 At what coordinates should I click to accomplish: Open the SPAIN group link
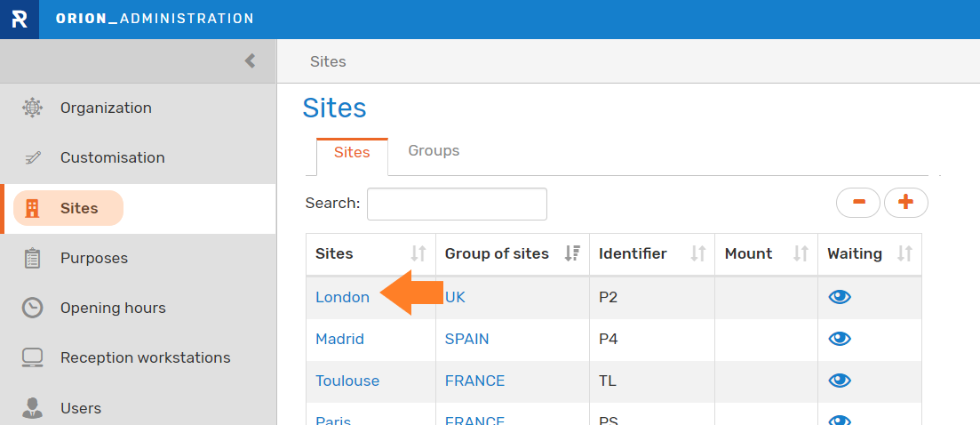pyautogui.click(x=466, y=339)
